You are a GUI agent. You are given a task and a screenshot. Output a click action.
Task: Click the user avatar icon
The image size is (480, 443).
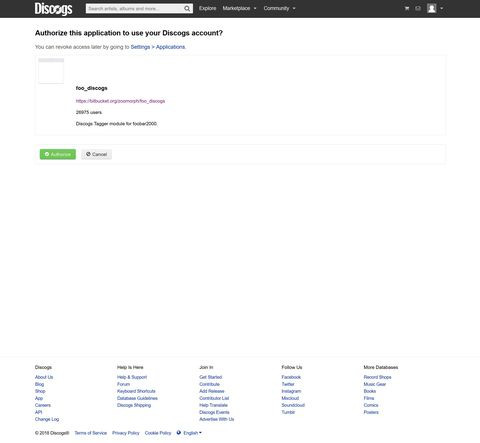[x=432, y=8]
